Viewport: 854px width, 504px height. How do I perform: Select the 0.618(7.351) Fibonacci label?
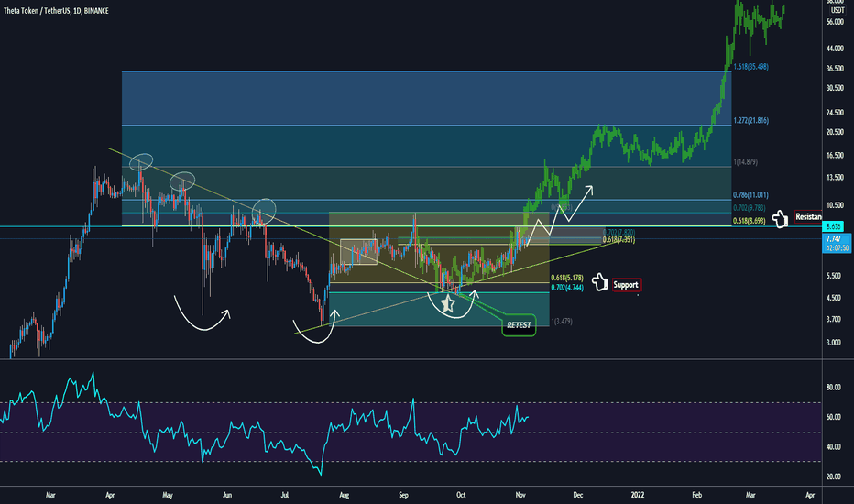pos(619,240)
